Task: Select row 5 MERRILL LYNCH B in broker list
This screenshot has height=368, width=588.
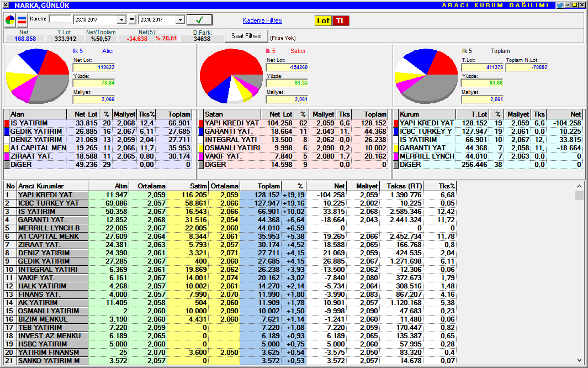Action: coord(230,228)
